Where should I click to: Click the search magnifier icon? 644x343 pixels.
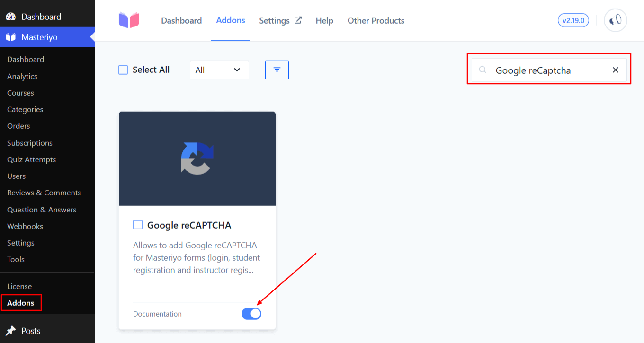(483, 70)
